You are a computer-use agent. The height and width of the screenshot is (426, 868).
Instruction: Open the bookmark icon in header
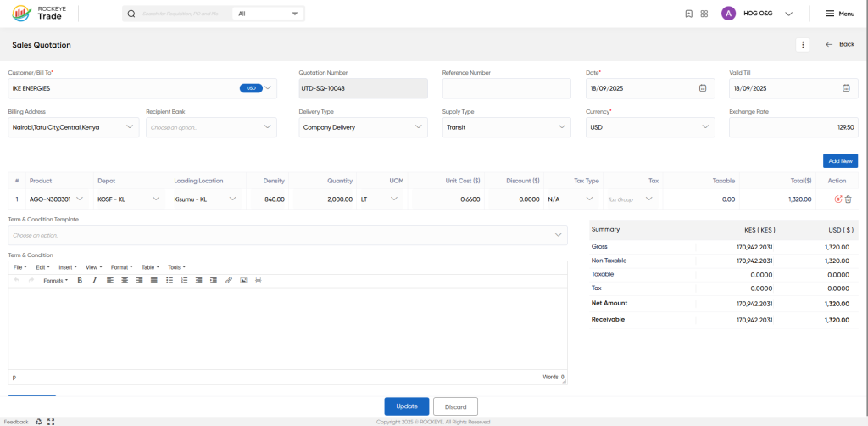pos(688,14)
